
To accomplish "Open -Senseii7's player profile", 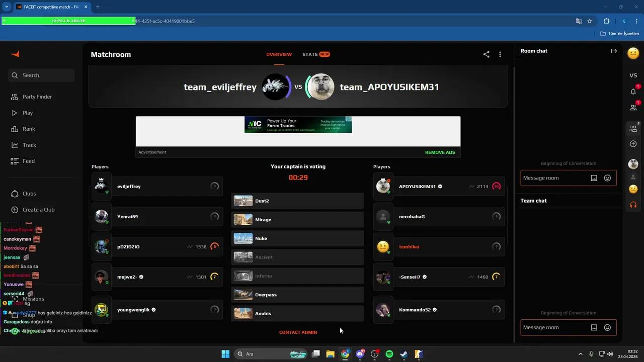I will tap(410, 277).
